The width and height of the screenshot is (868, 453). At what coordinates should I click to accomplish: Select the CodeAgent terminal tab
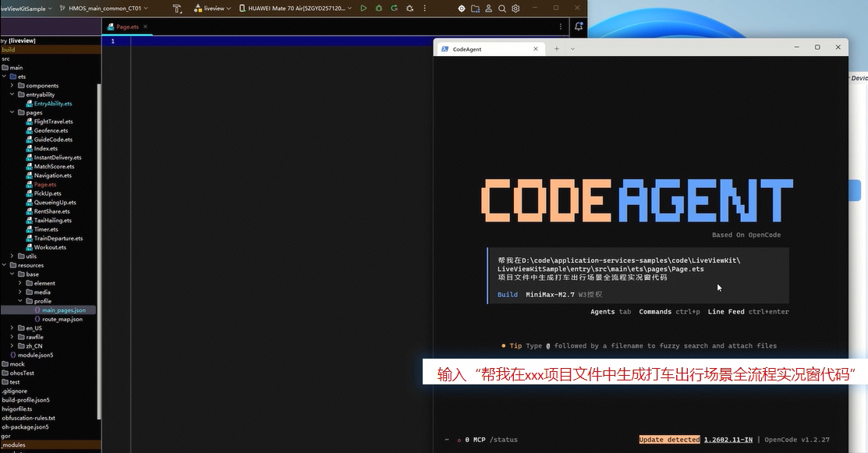point(490,48)
